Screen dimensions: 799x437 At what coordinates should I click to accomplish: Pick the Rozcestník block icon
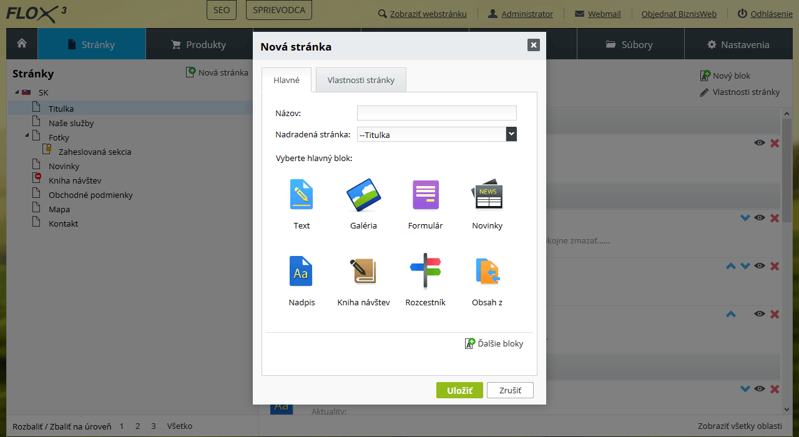(425, 271)
